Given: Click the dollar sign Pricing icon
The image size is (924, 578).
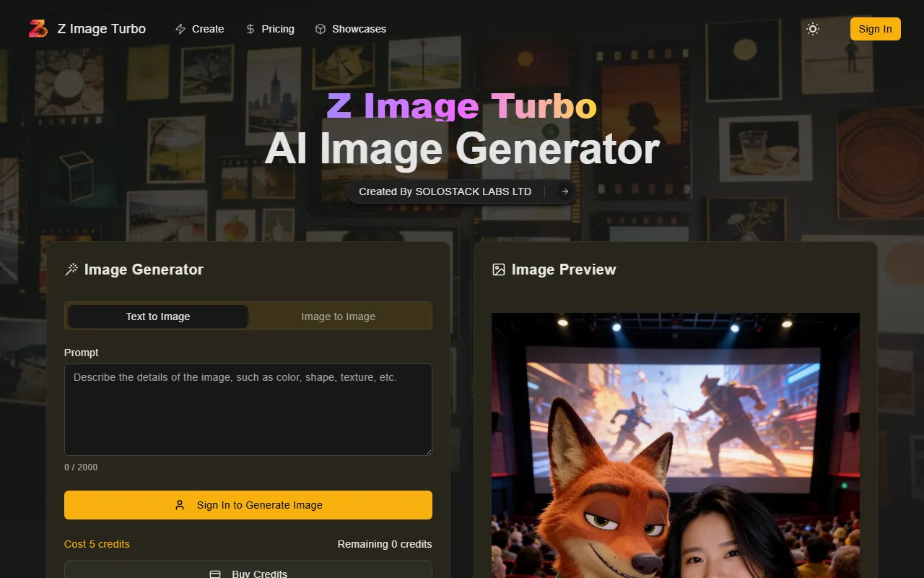Looking at the screenshot, I should pyautogui.click(x=250, y=29).
